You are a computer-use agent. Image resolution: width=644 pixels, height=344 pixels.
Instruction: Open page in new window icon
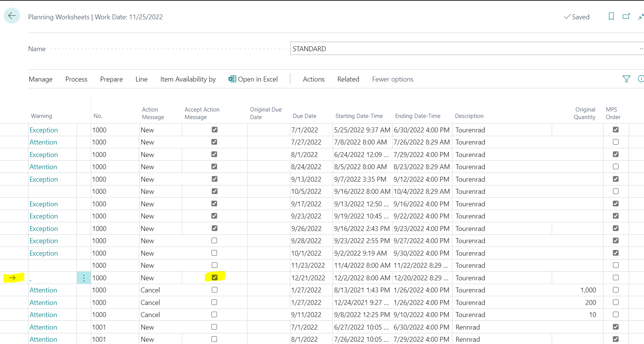(x=626, y=16)
